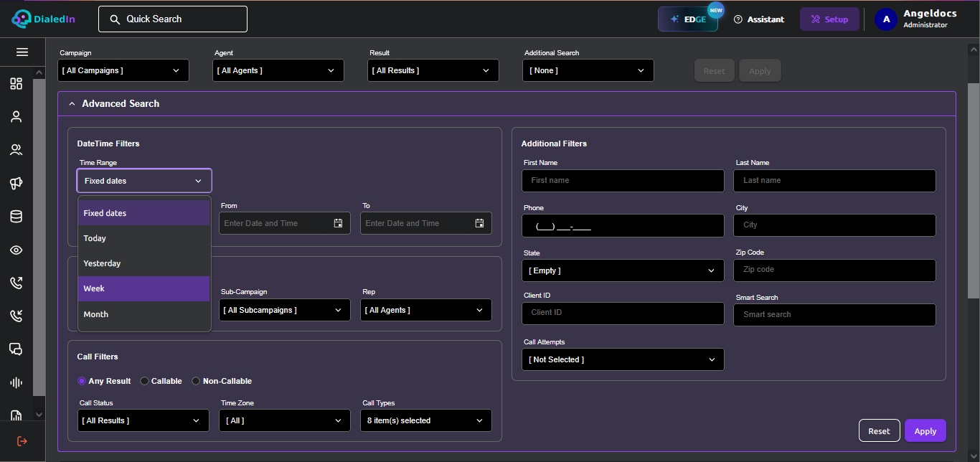Screen dimensions: 980x462
Task: Choose Yesterday in Time Range list
Action: pyautogui.click(x=144, y=263)
